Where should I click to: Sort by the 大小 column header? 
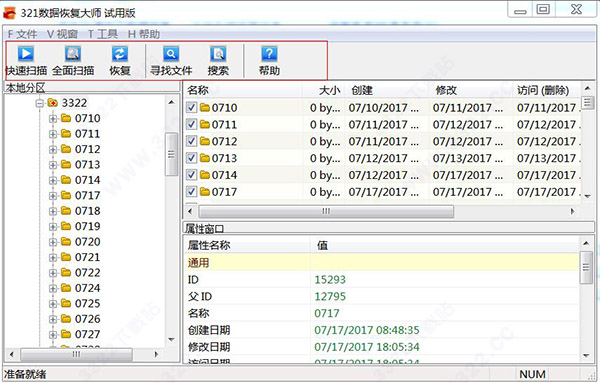click(324, 90)
